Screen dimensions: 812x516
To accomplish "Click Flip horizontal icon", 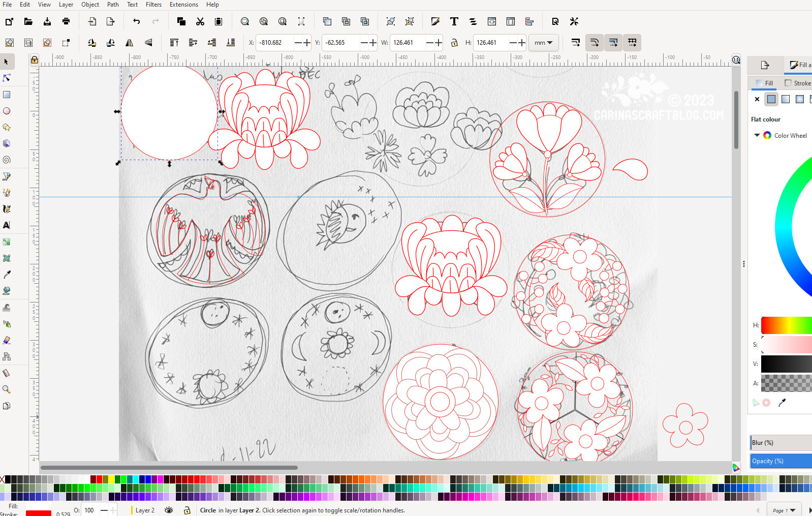I will coord(130,43).
